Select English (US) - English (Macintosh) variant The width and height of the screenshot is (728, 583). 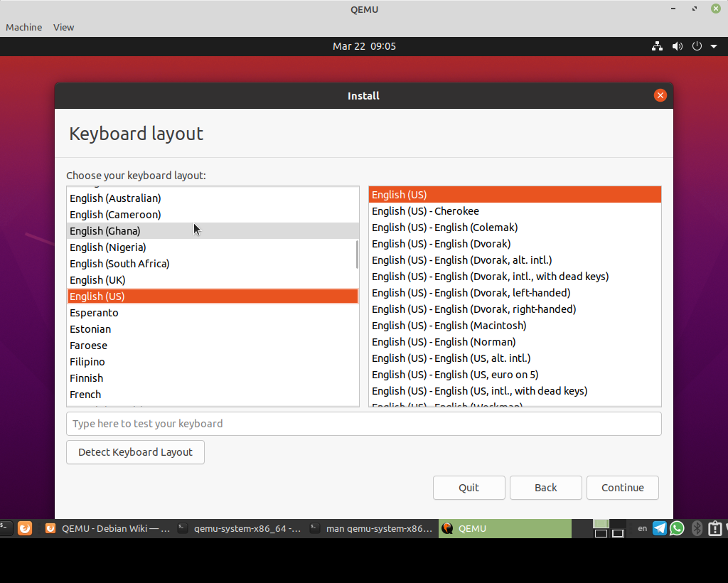(515, 326)
